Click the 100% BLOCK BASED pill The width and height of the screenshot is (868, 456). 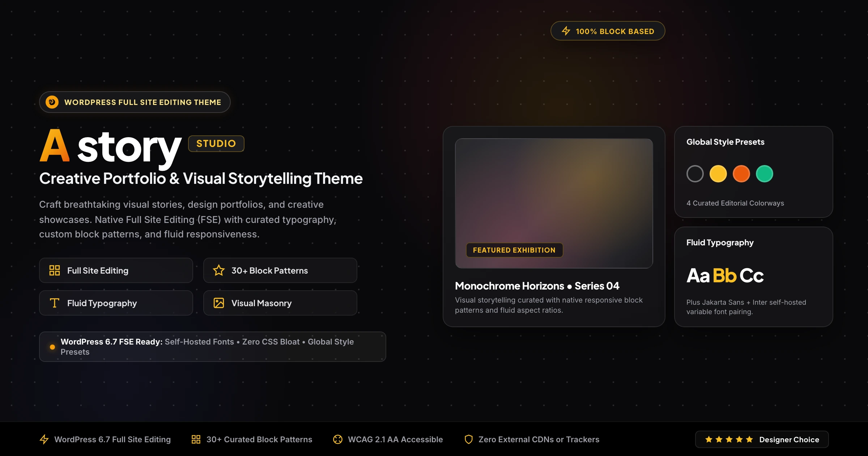[608, 31]
